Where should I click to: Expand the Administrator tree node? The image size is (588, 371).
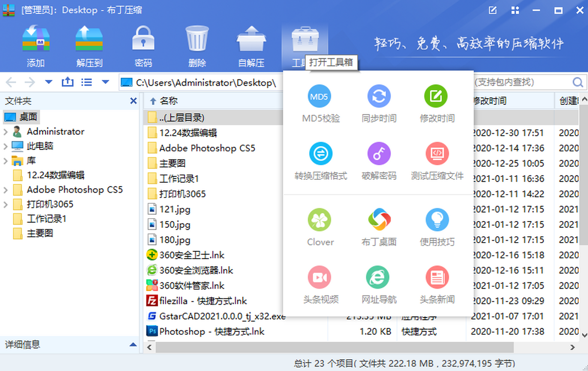click(x=6, y=132)
